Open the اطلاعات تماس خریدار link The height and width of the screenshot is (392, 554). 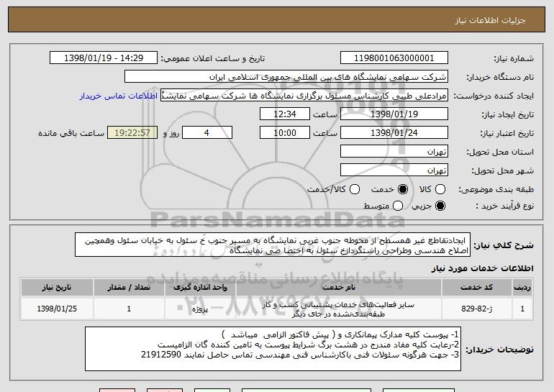119,96
